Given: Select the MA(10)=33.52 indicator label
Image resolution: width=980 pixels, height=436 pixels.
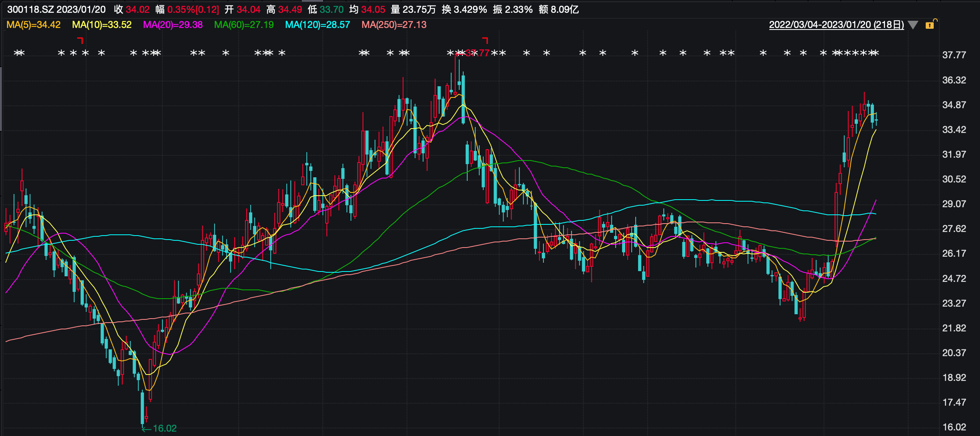Looking at the screenshot, I should [102, 25].
